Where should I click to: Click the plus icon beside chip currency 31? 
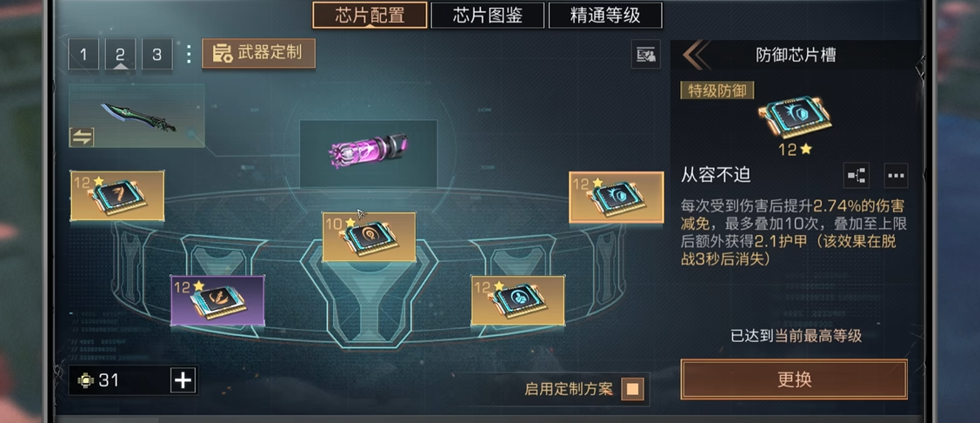(183, 379)
